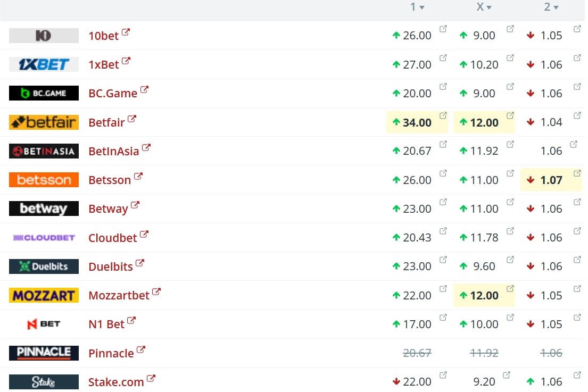Open the Betway bookmaker link
The height and width of the screenshot is (392, 588).
(108, 209)
